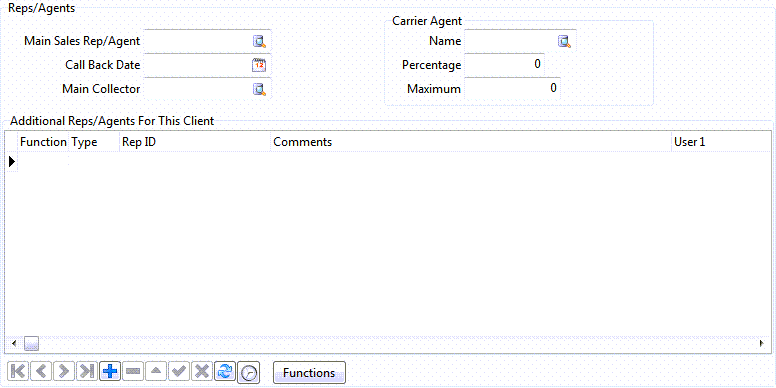Post changes with the checkmark icon
The height and width of the screenshot is (388, 776).
pos(178,371)
